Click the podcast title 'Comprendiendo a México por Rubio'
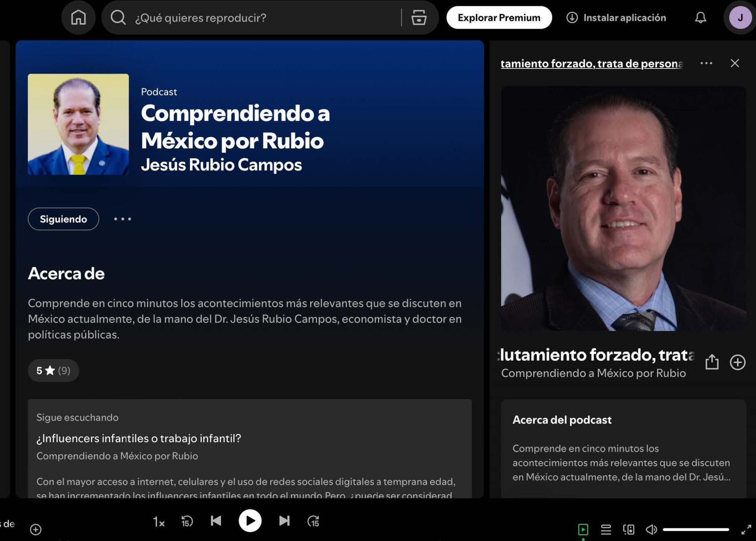The height and width of the screenshot is (541, 756). coord(235,127)
